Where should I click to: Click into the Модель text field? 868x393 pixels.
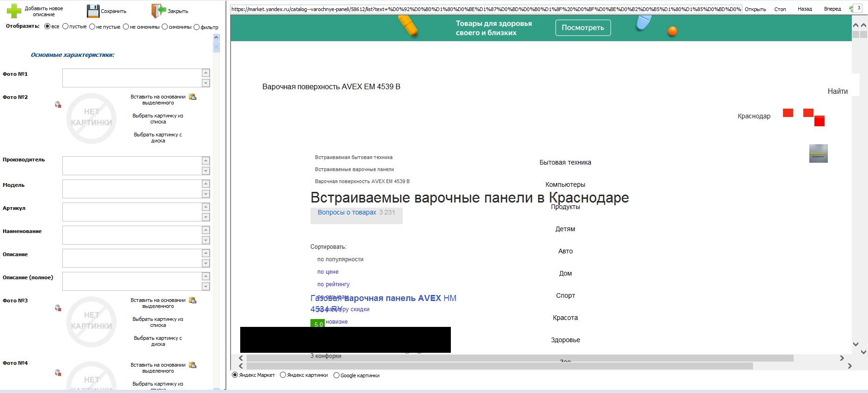(x=132, y=189)
